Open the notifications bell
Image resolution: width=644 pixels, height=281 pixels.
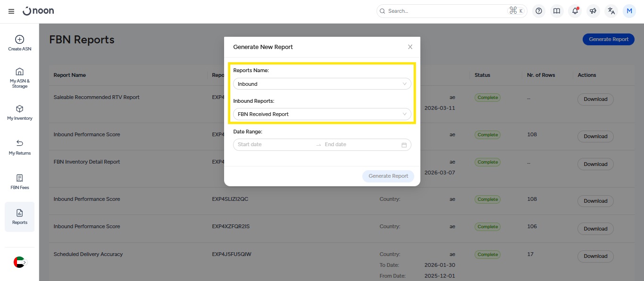pyautogui.click(x=575, y=11)
